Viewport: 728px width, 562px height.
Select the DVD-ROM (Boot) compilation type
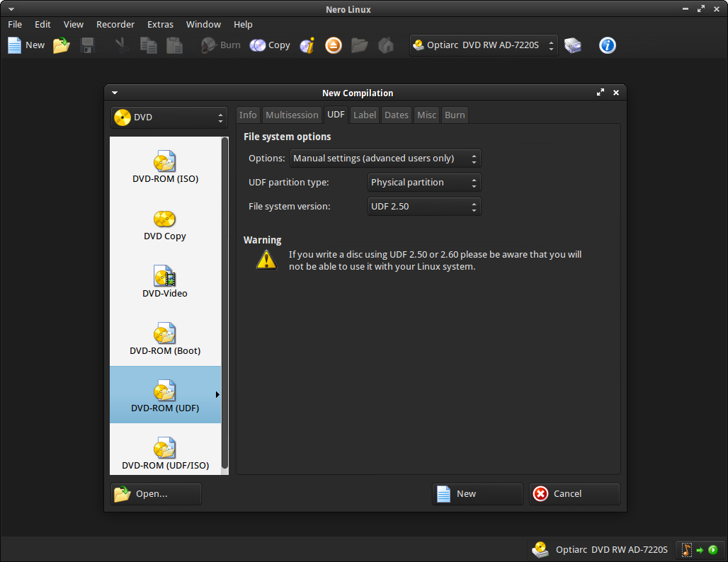pos(165,338)
